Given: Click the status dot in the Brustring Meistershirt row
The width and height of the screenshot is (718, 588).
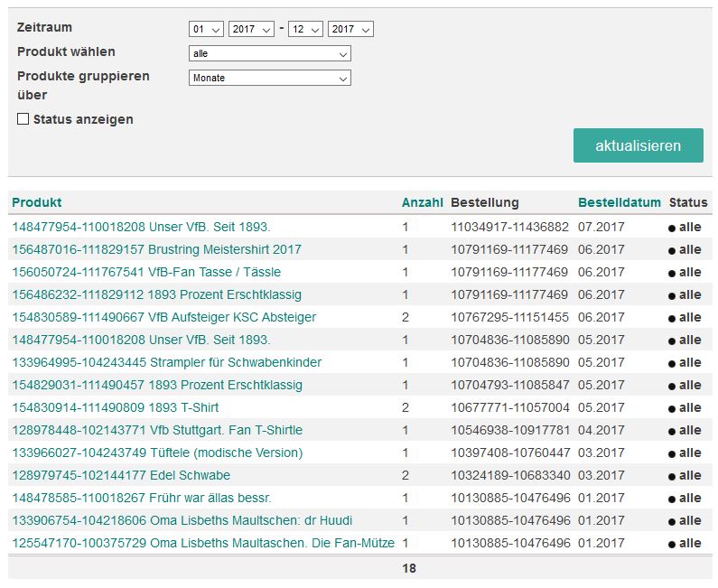Looking at the screenshot, I should 672,251.
